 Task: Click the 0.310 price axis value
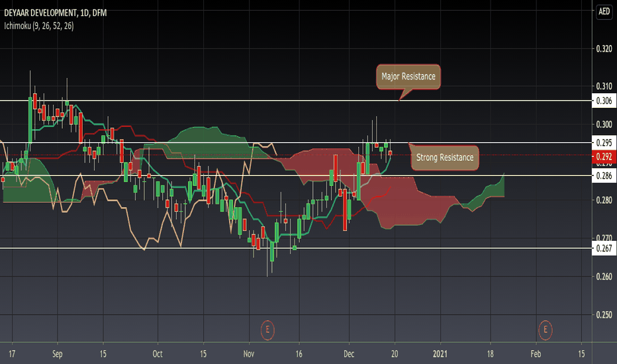[x=604, y=86]
